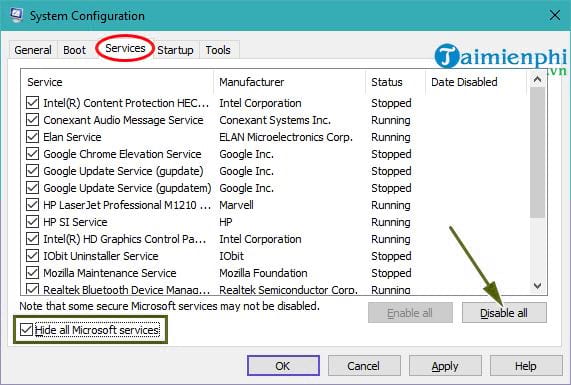Toggle IObit Uninstaller Service checkbox
The width and height of the screenshot is (571, 385).
pos(32,256)
